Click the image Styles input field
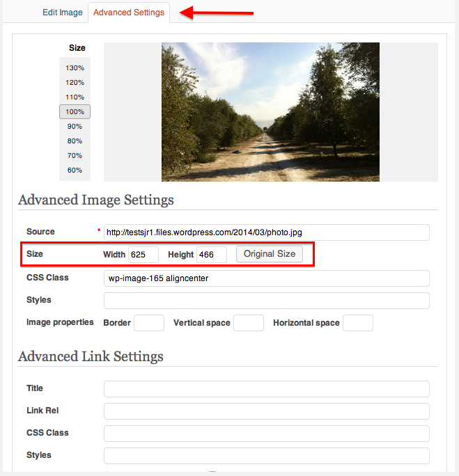This screenshot has width=459, height=476. point(266,301)
